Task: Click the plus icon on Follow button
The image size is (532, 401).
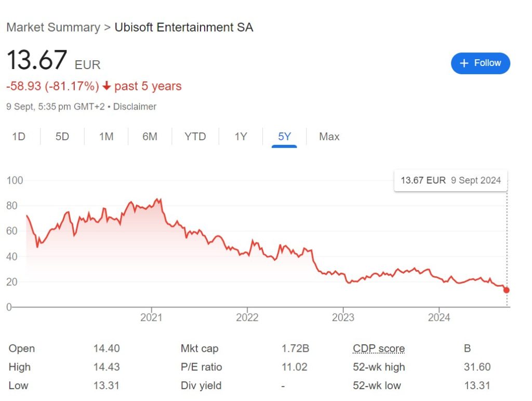Action: (x=464, y=63)
